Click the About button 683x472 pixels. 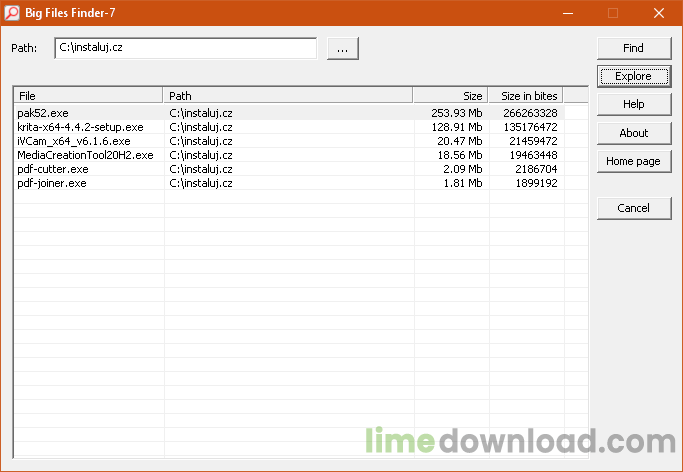(632, 133)
